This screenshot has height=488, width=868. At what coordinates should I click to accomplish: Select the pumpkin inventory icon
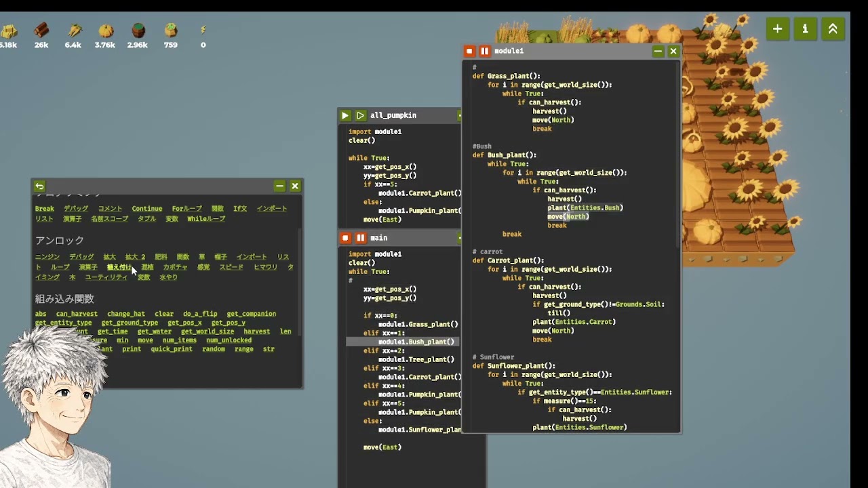pyautogui.click(x=106, y=30)
